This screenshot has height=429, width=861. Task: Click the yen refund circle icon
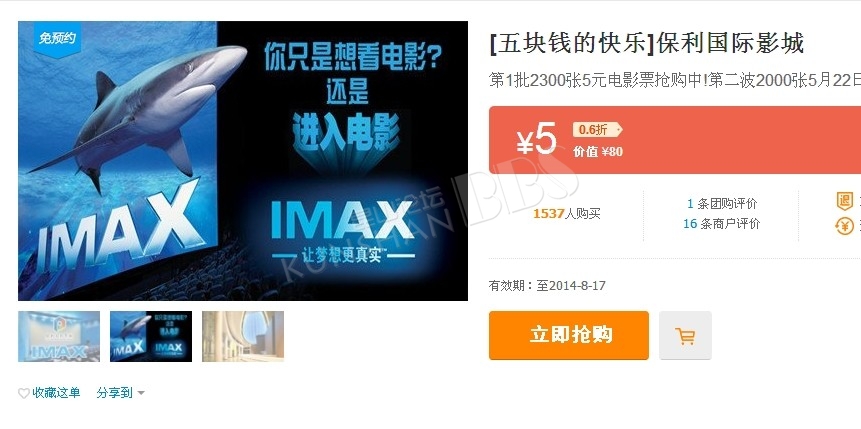pyautogui.click(x=845, y=225)
